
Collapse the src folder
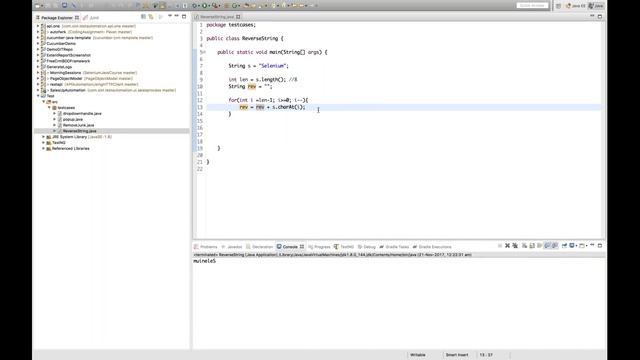[x=44, y=102]
